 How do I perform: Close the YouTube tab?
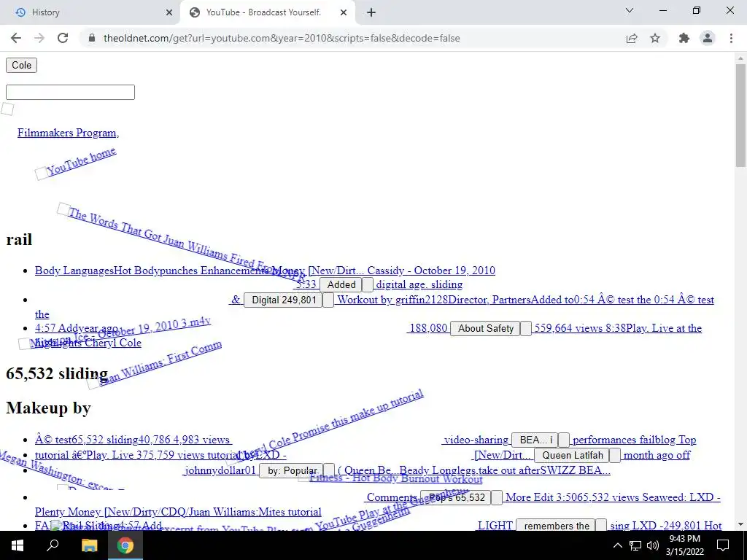click(344, 12)
